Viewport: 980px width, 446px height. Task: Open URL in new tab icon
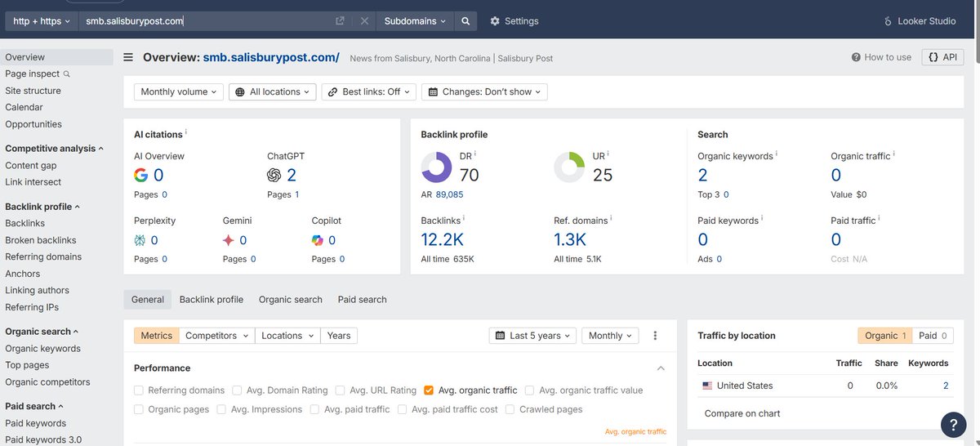click(341, 21)
